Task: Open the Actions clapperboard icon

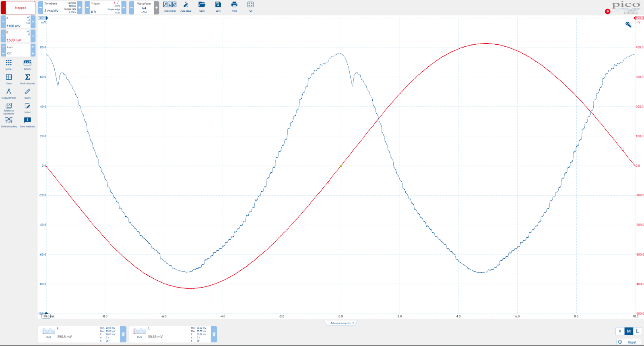Action: (x=27, y=64)
